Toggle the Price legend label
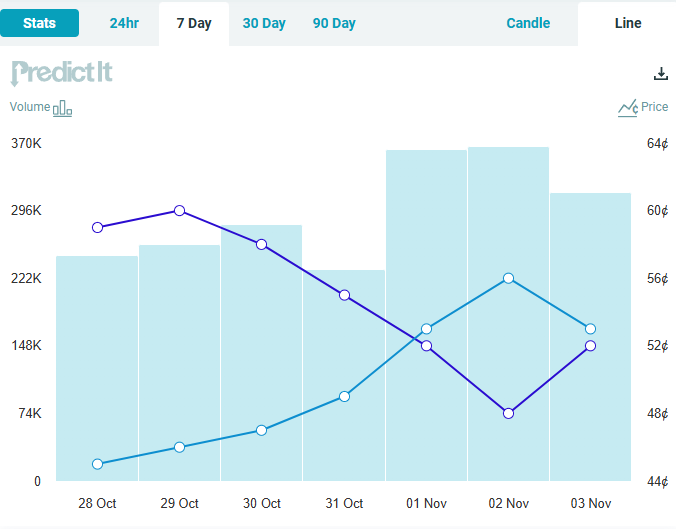Screen dimensions: 676x529 click(x=655, y=107)
